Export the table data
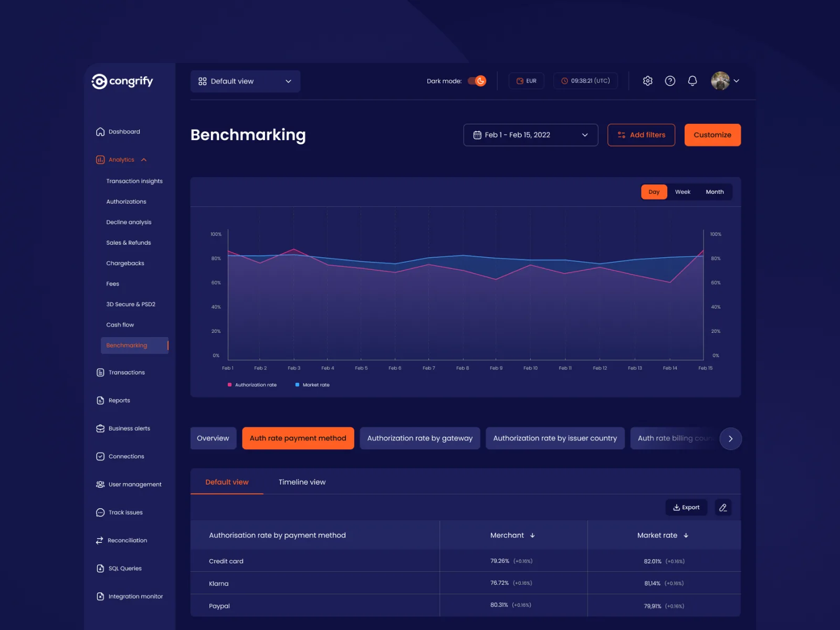840x630 pixels. click(686, 507)
